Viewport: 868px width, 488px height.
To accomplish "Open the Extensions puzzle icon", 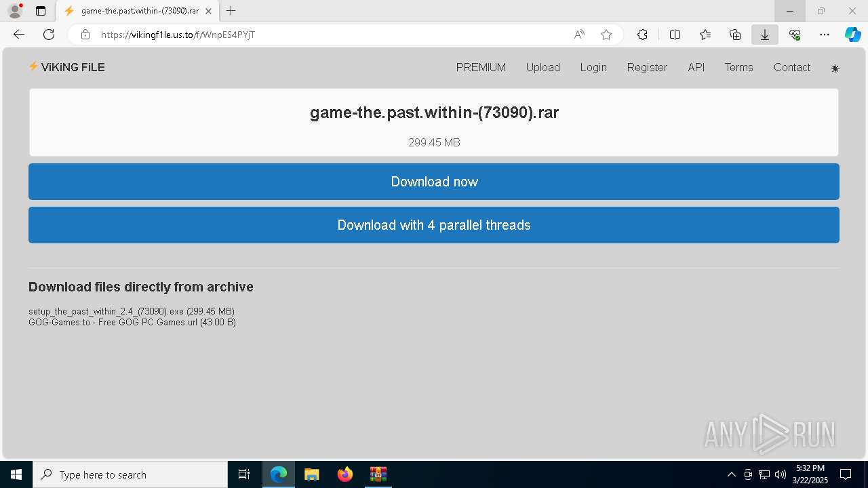I will (642, 35).
